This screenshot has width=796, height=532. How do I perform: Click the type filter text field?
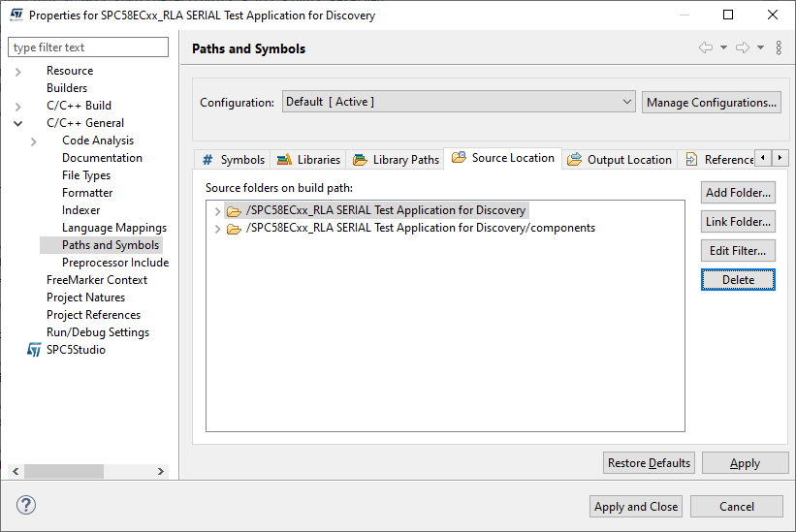coord(88,47)
